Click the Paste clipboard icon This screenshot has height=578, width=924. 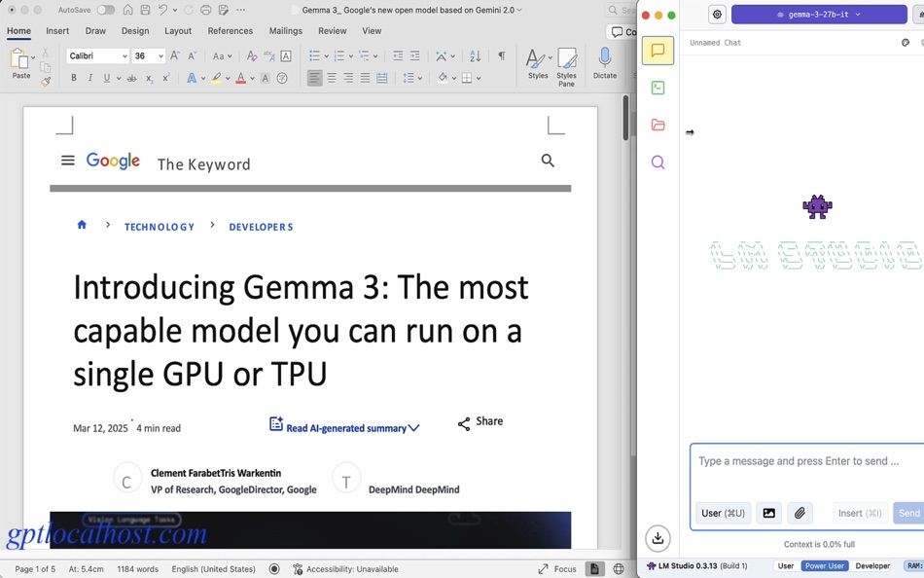coord(18,59)
